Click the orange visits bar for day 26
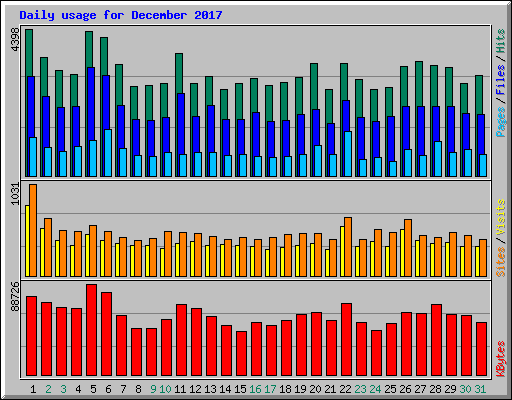Image resolution: width=512 pixels, height=400 pixels. point(408,248)
